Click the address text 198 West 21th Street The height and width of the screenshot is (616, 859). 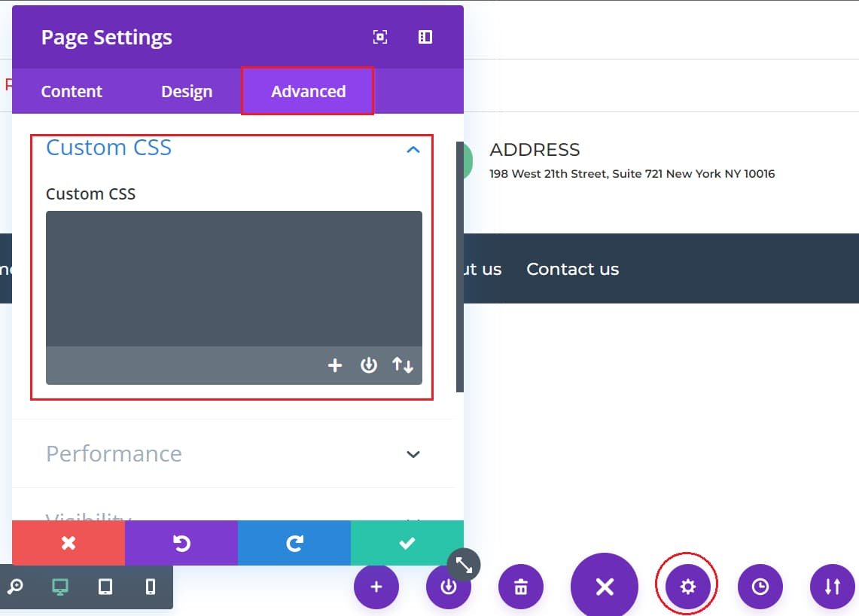632,174
